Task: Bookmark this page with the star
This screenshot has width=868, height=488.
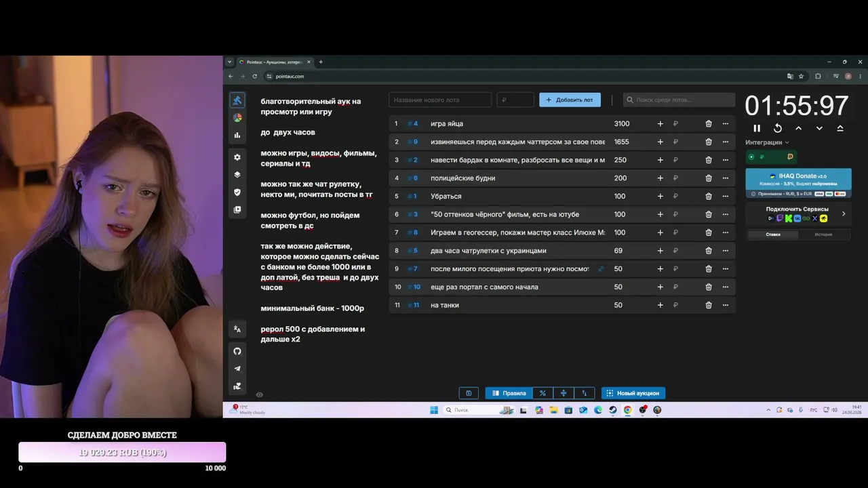Action: click(801, 76)
